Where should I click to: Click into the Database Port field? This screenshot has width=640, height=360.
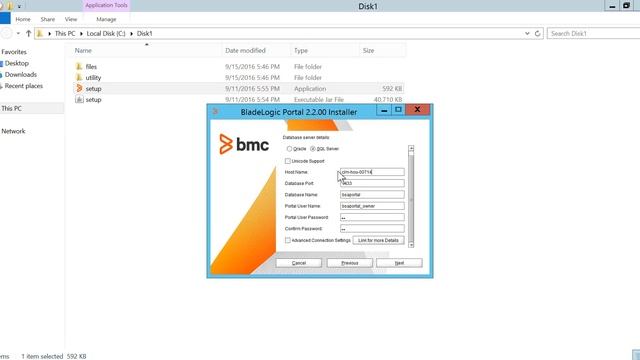[372, 183]
